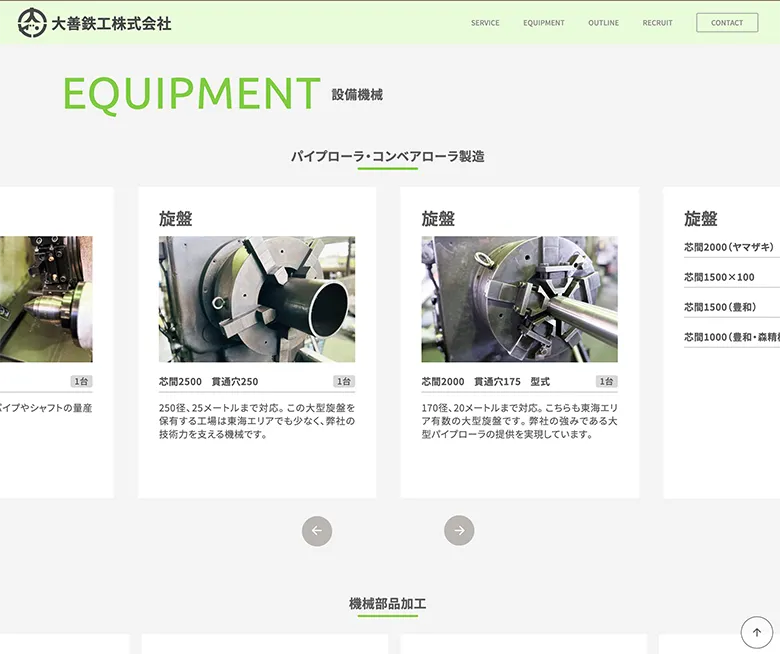780x654 pixels.
Task: Click the 旋盤 title above the 芯間 list
Action: pos(700,218)
